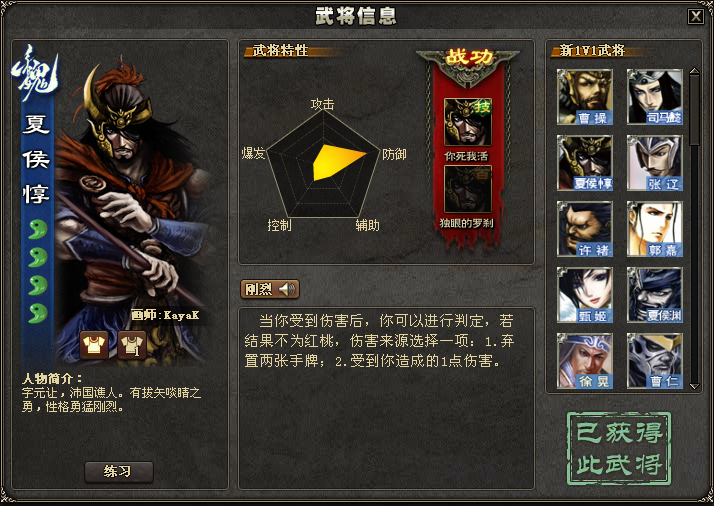Play the 刚烈 skill voice
The width and height of the screenshot is (714, 506).
pos(270,289)
